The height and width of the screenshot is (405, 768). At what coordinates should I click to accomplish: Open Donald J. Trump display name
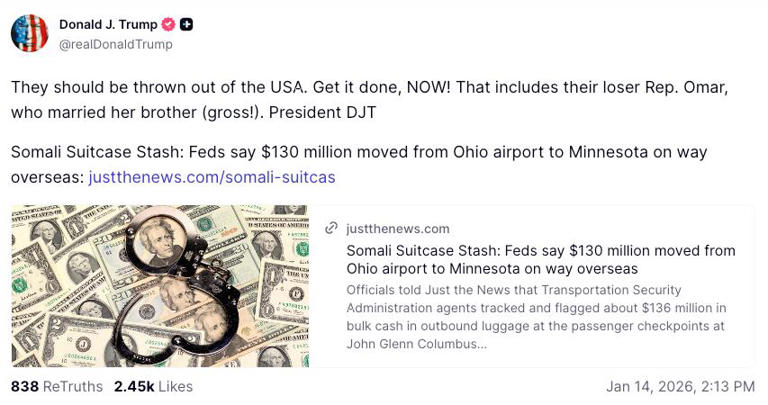pos(108,24)
